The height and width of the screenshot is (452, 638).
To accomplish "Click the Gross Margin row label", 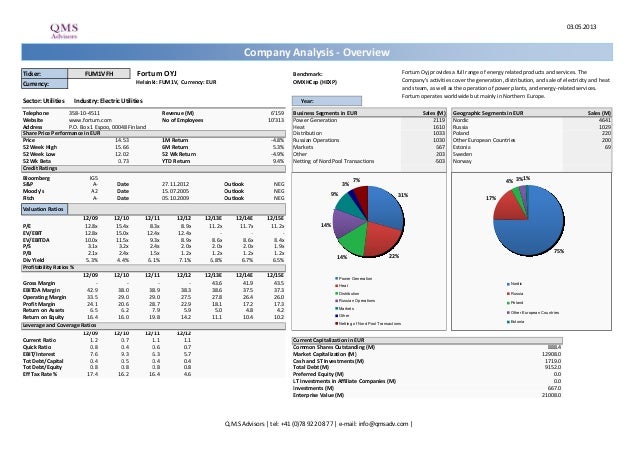I will [x=39, y=283].
